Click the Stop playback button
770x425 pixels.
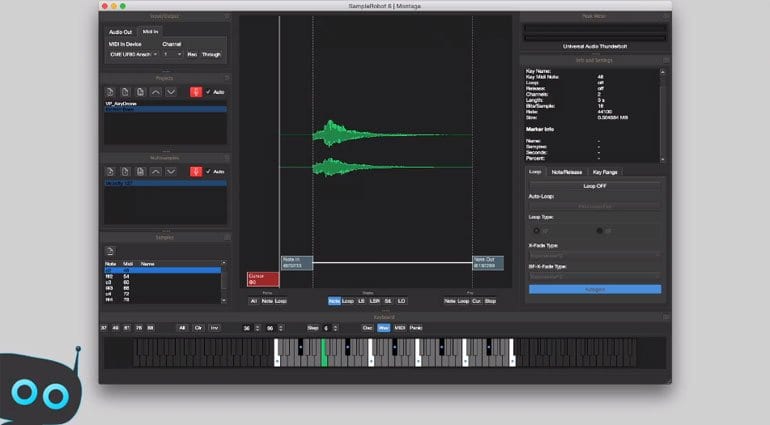click(490, 301)
